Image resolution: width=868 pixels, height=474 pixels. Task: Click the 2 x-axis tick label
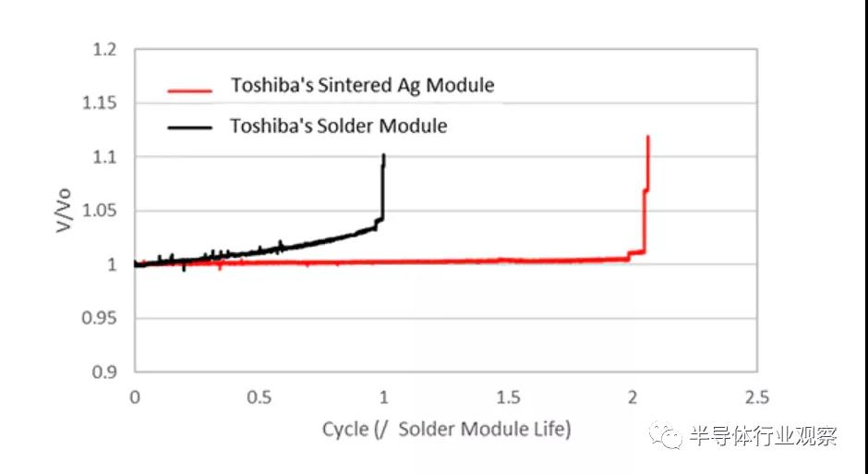(633, 397)
